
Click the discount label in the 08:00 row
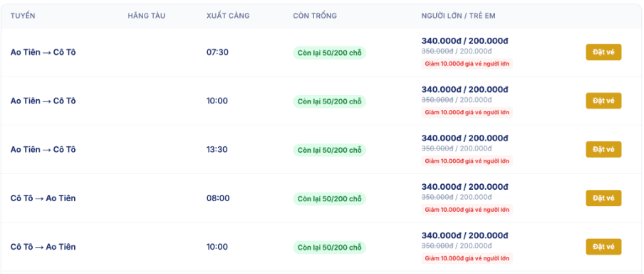[x=467, y=210]
